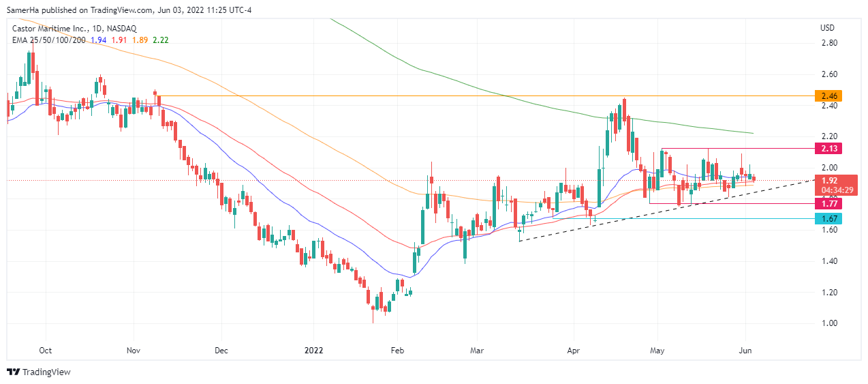The width and height of the screenshot is (868, 384).
Task: Click the Apr date axis label
Action: [x=572, y=351]
